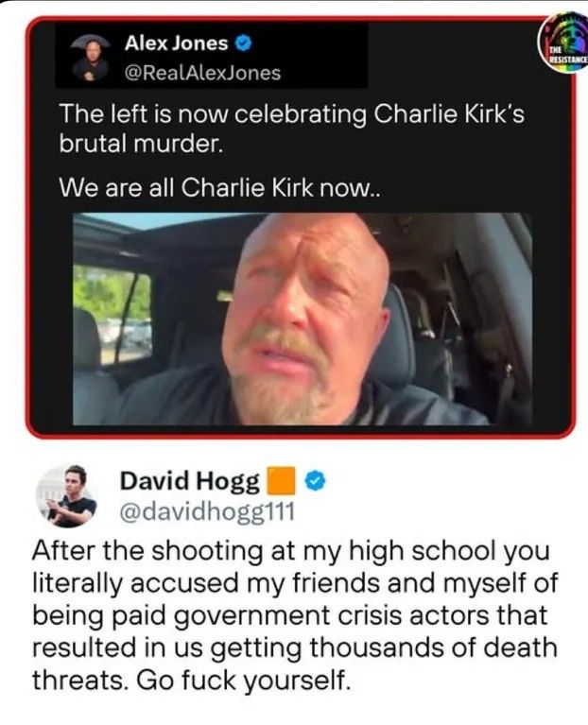Open the avatar beside David Hogg name

(66, 495)
